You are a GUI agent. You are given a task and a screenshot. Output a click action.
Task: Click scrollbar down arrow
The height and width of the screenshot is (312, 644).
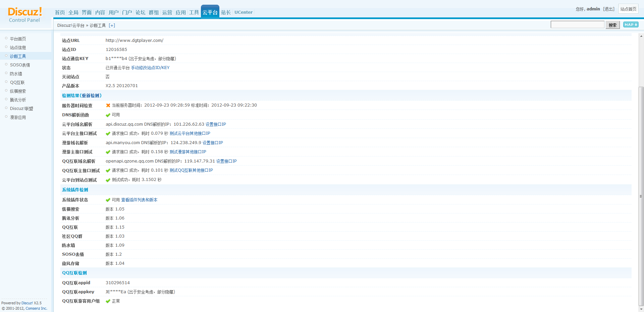[641, 309]
